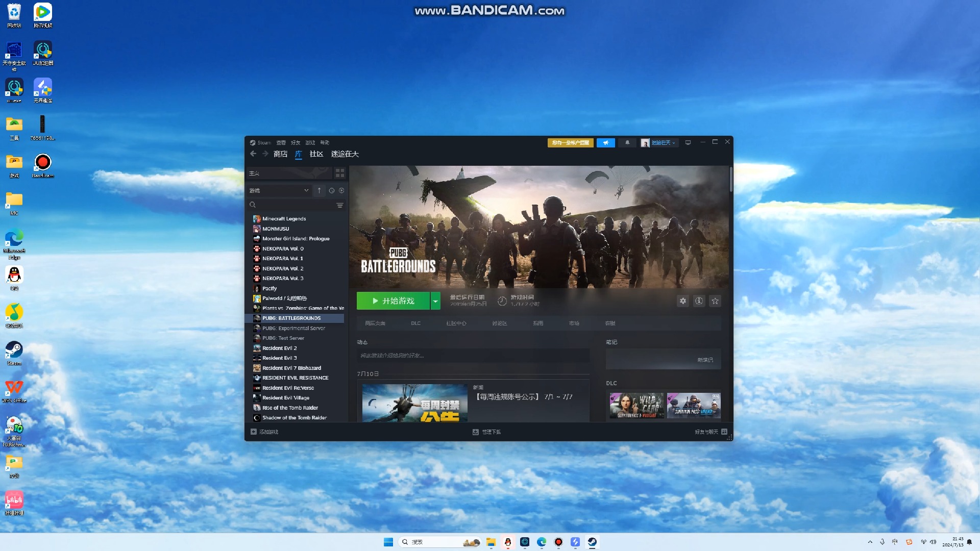Enter Big Picture mode via monitor icon
This screenshot has height=551, width=980.
688,142
